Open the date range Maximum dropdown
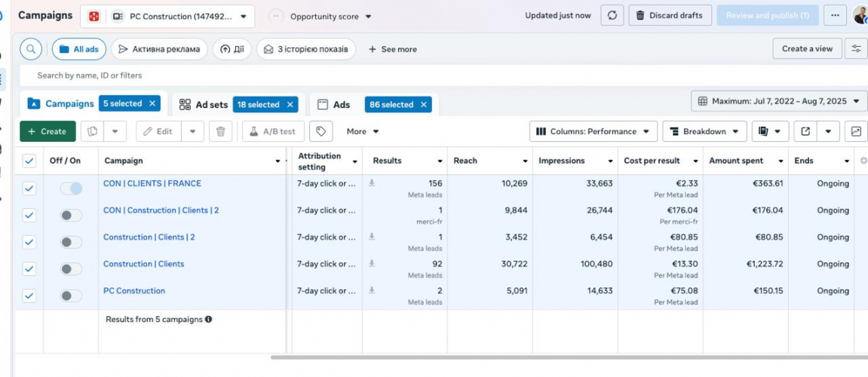This screenshot has width=868, height=377. click(x=779, y=101)
